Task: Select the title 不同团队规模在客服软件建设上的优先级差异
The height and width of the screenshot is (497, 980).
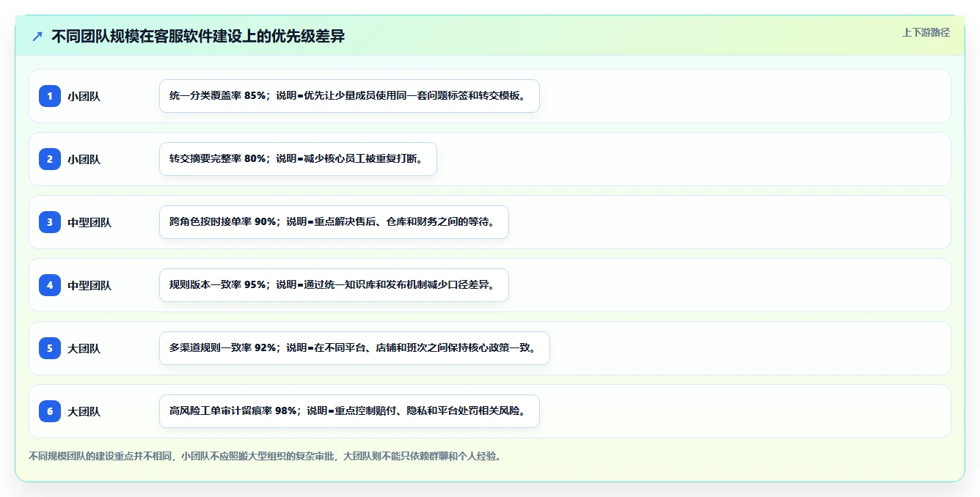Action: [198, 36]
